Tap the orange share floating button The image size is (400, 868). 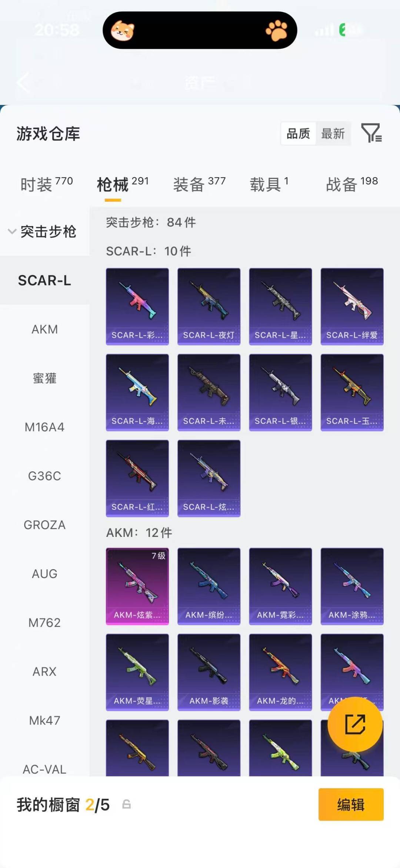tap(355, 724)
